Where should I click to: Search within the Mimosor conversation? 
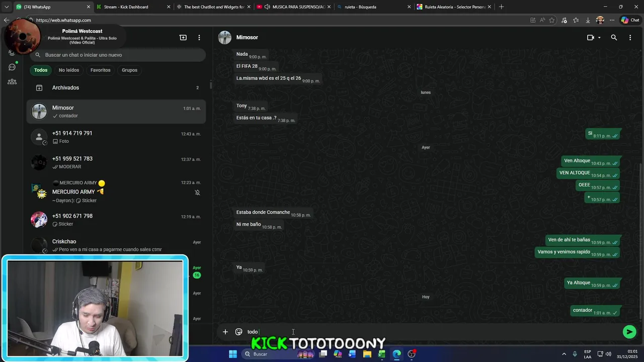(614, 38)
